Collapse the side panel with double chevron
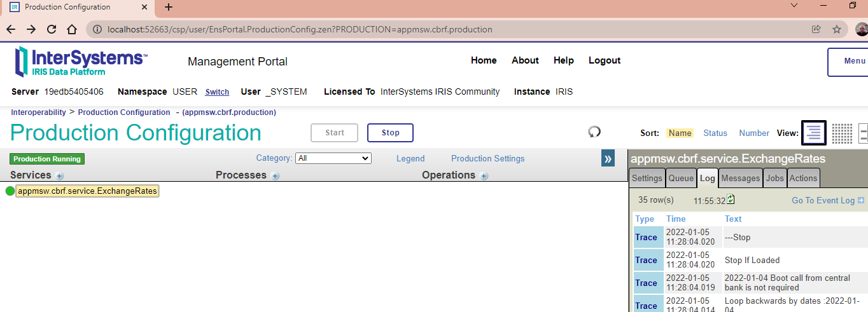The image size is (868, 312). click(608, 158)
